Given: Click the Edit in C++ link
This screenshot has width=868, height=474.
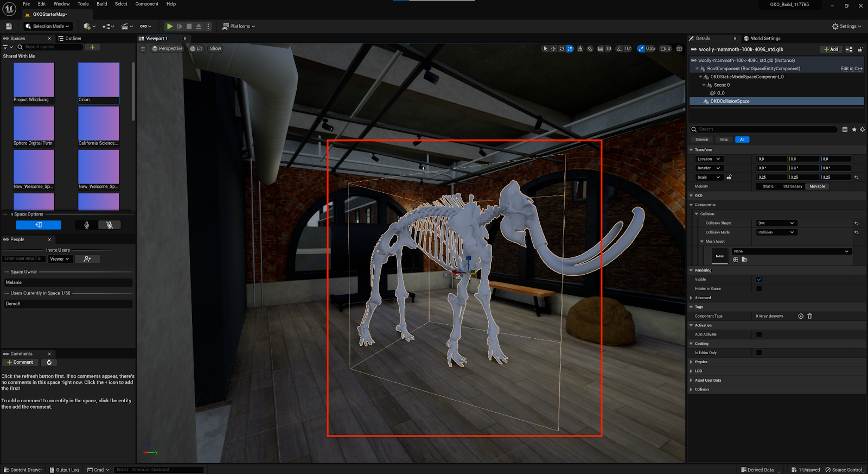Looking at the screenshot, I should pyautogui.click(x=851, y=69).
